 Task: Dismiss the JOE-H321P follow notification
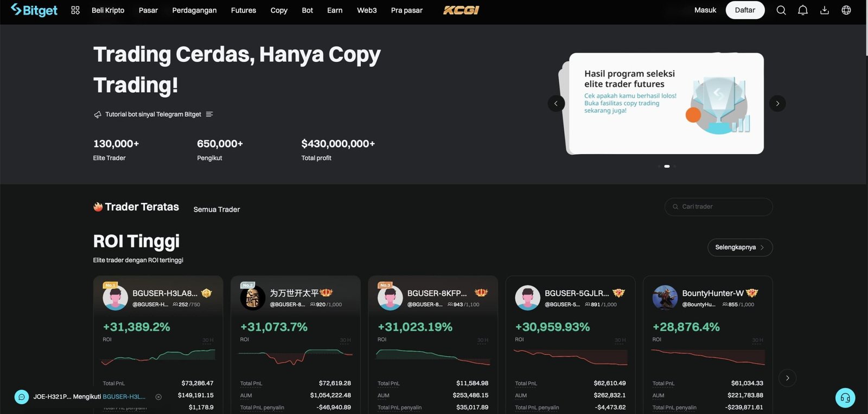pos(158,397)
